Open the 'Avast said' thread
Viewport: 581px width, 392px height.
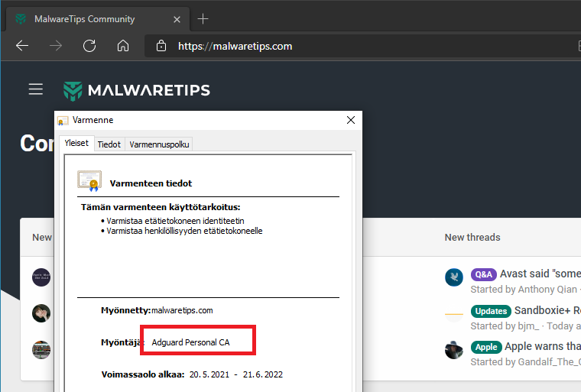[540, 274]
